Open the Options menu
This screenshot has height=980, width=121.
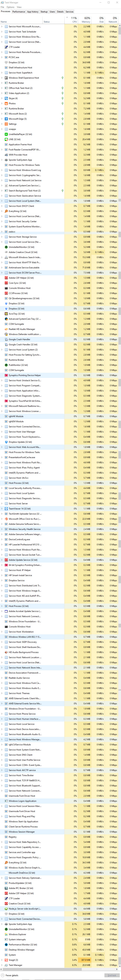(10, 7)
